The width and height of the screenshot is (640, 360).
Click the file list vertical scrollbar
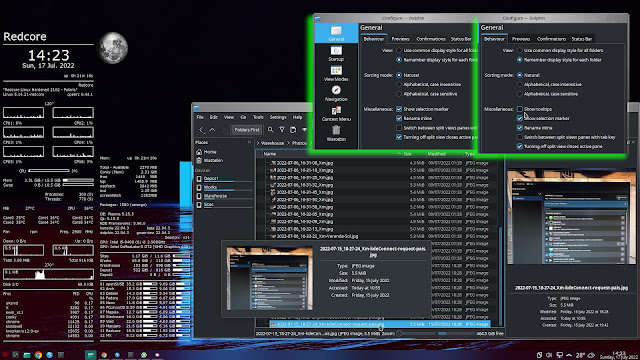[x=501, y=276]
